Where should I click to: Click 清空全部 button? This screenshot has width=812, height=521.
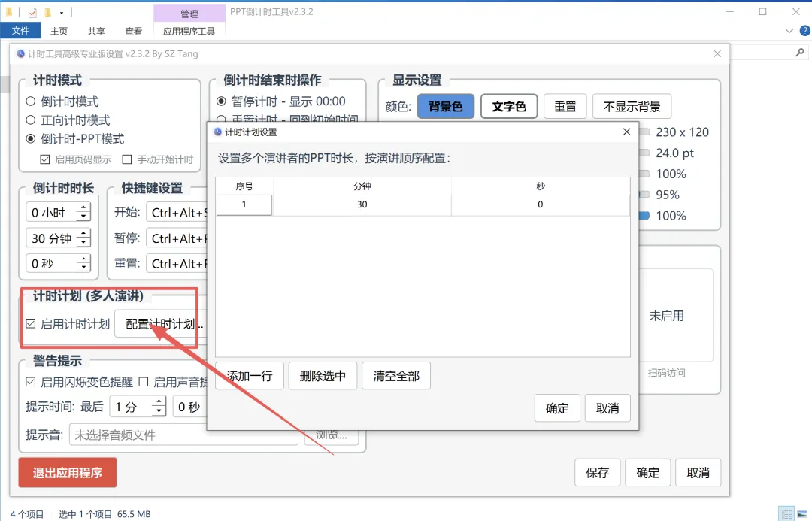(x=396, y=376)
